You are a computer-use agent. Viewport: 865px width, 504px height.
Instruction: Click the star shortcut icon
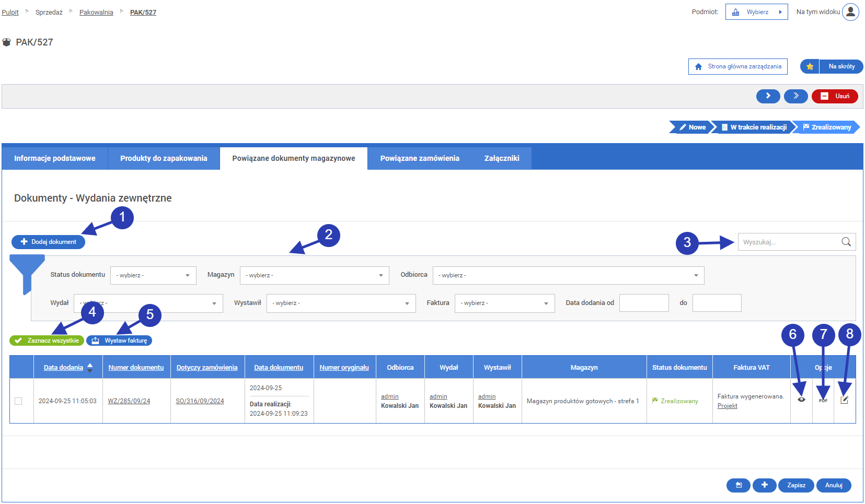810,66
